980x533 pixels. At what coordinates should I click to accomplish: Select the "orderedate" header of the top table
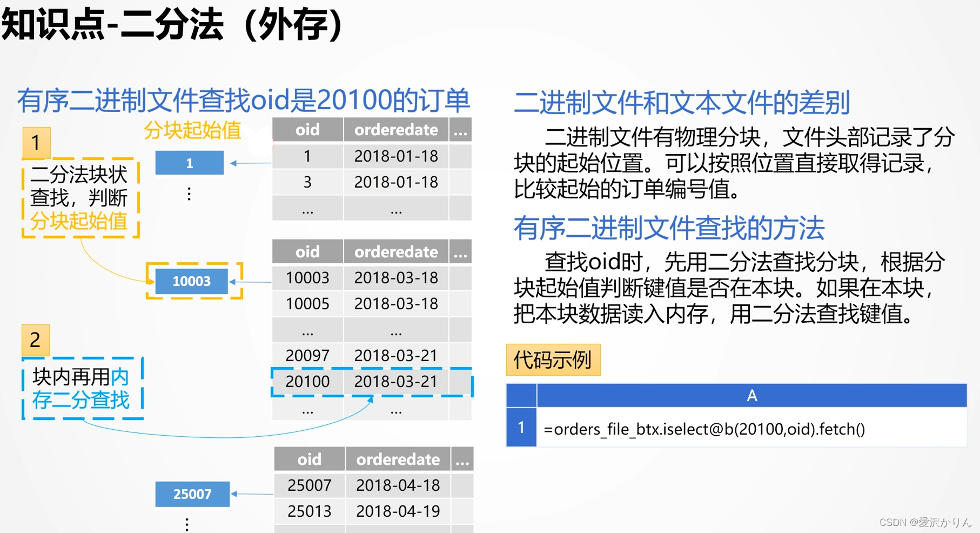click(396, 129)
